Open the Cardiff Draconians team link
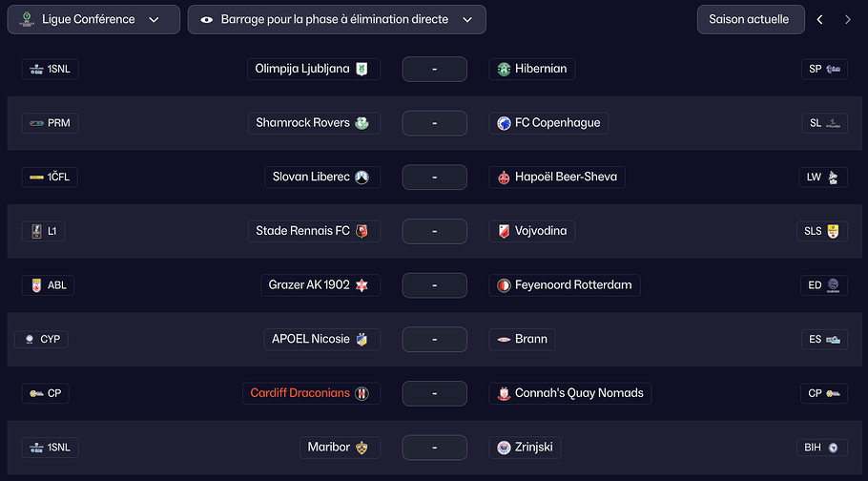This screenshot has height=481, width=868. [x=300, y=393]
